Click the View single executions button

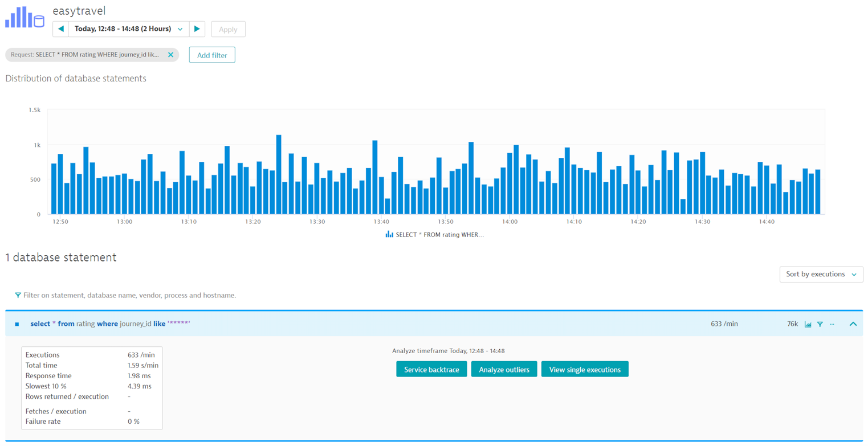pyautogui.click(x=585, y=369)
